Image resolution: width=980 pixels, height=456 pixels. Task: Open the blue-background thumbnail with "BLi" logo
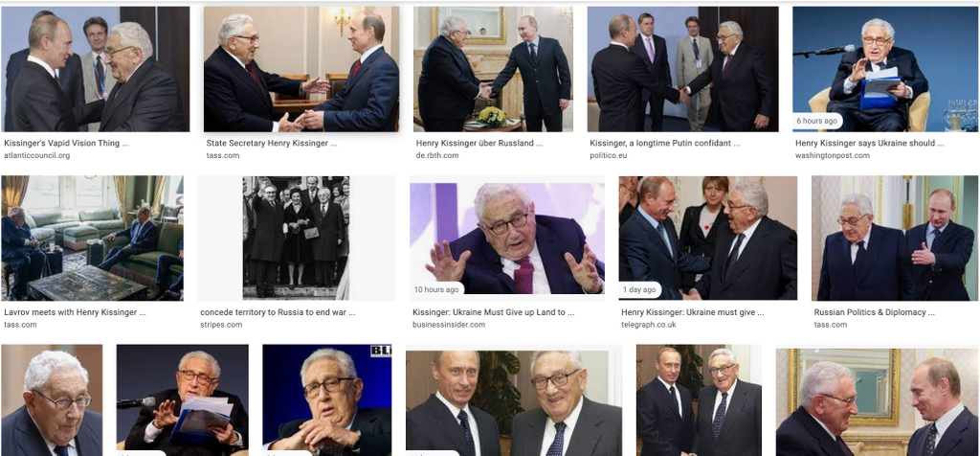tap(327, 400)
